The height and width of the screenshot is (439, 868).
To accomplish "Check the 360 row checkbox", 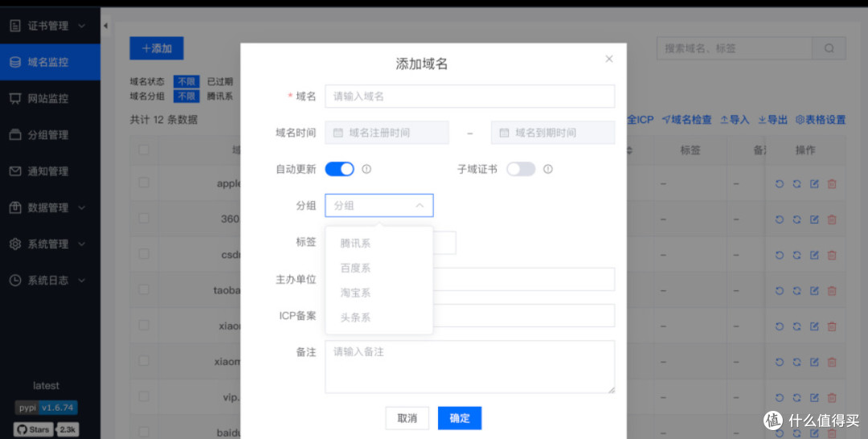I will tap(144, 218).
